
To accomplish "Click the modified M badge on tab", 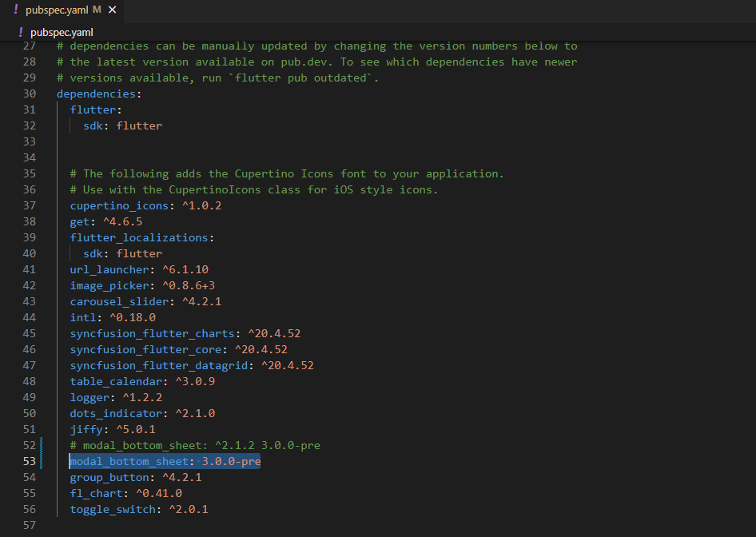I will [x=97, y=10].
